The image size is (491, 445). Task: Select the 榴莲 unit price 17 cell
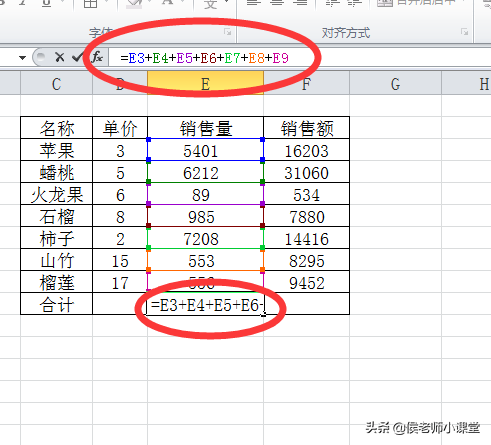click(120, 282)
